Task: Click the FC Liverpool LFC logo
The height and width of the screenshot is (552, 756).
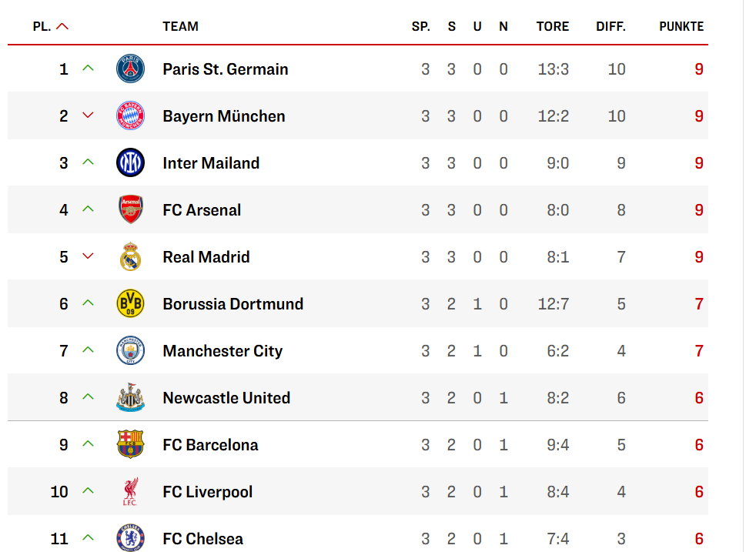Action: pyautogui.click(x=130, y=492)
